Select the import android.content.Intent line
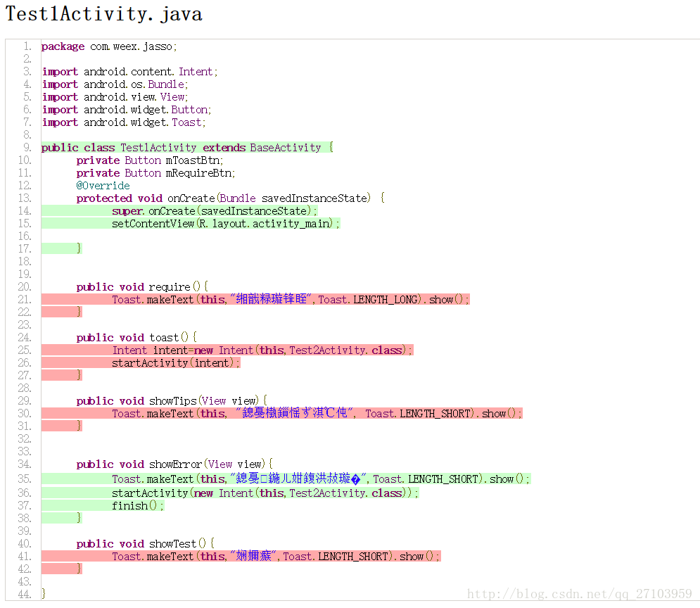The height and width of the screenshot is (608, 700). point(129,72)
